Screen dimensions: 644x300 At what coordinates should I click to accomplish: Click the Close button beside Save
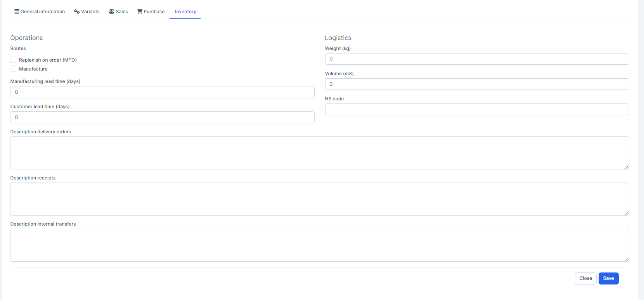pos(585,278)
